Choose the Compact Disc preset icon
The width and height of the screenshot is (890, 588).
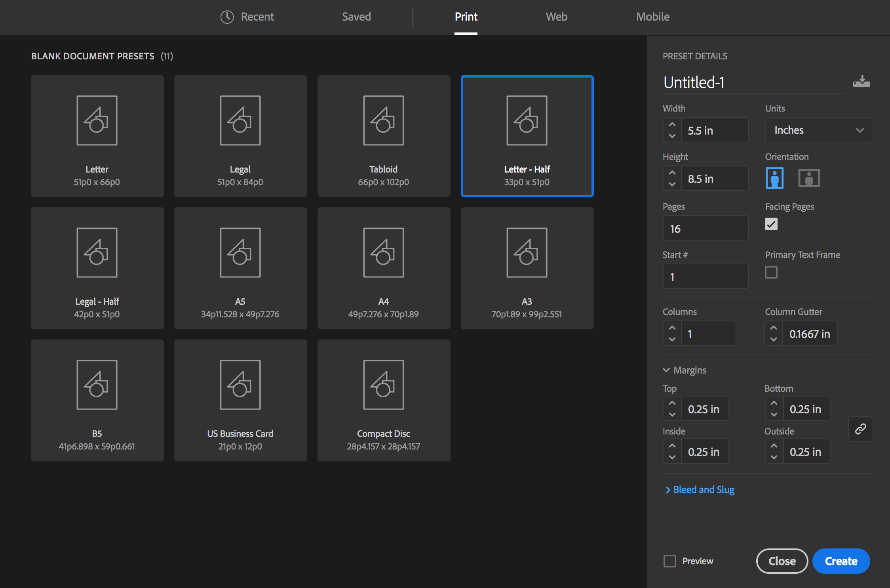(383, 385)
